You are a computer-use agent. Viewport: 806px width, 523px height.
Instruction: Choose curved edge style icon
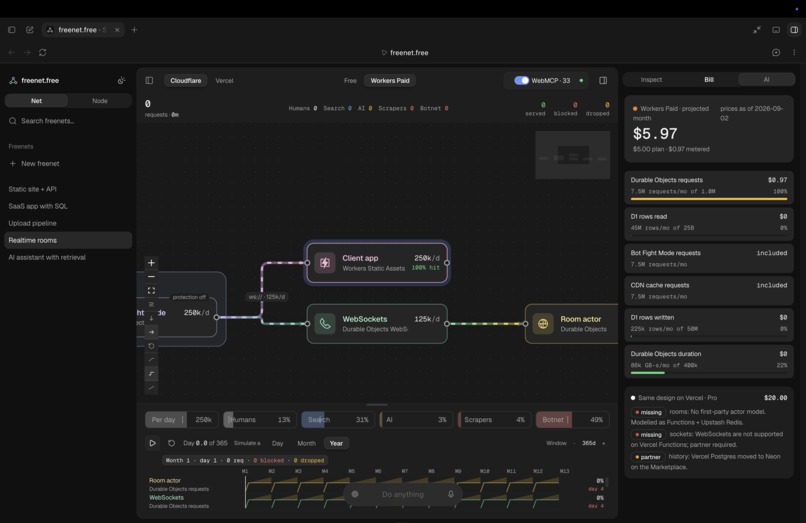(151, 360)
